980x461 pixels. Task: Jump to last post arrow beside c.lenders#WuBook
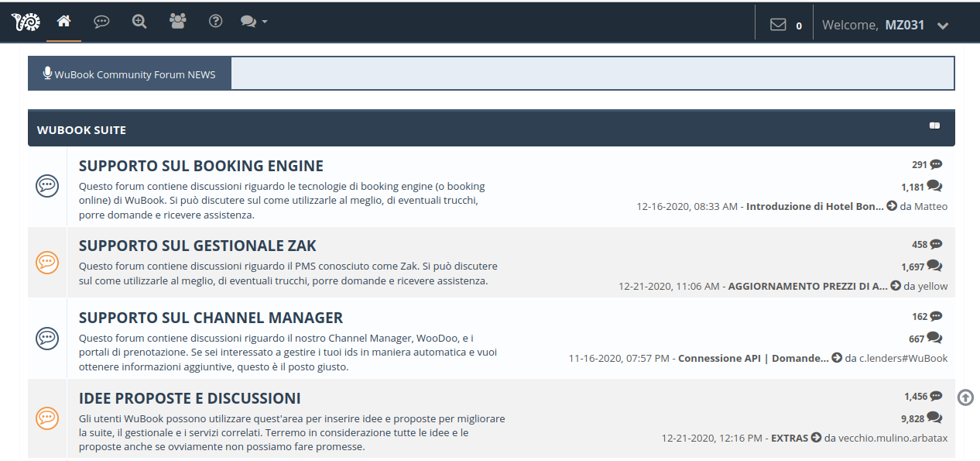pyautogui.click(x=837, y=358)
